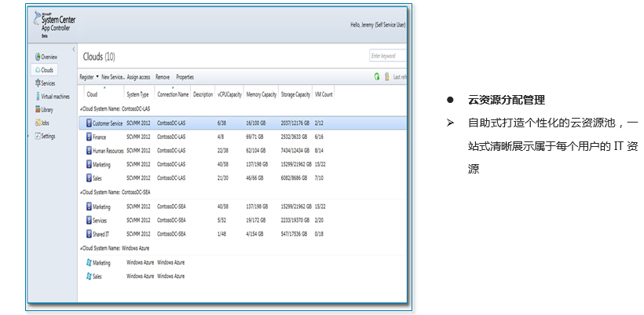This screenshot has width=644, height=315.
Task: Open the Settings sidebar icon
Action: pyautogui.click(x=38, y=136)
